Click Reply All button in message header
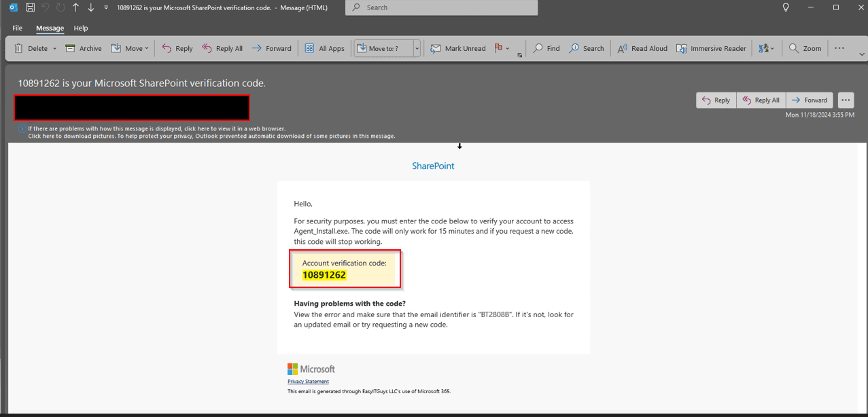The image size is (868, 417). coord(761,100)
